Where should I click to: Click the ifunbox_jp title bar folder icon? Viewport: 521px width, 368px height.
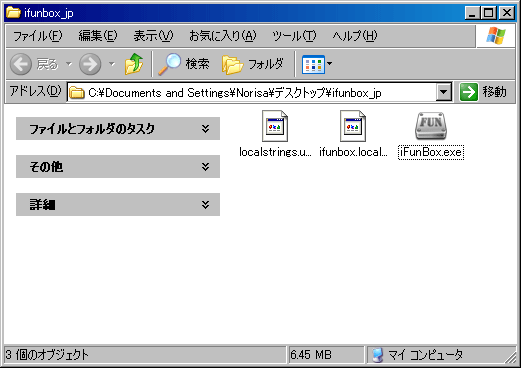tap(13, 13)
